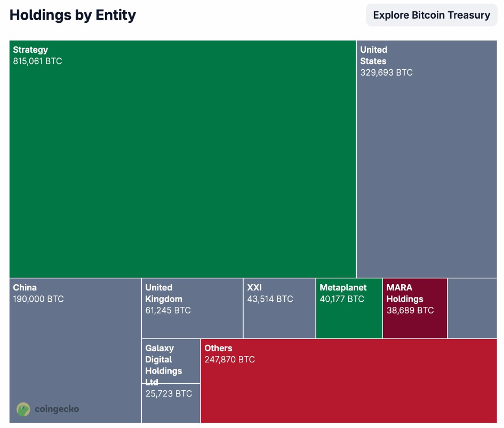Click the CoinGecko gecko logo icon
504x428 pixels.
tap(23, 409)
